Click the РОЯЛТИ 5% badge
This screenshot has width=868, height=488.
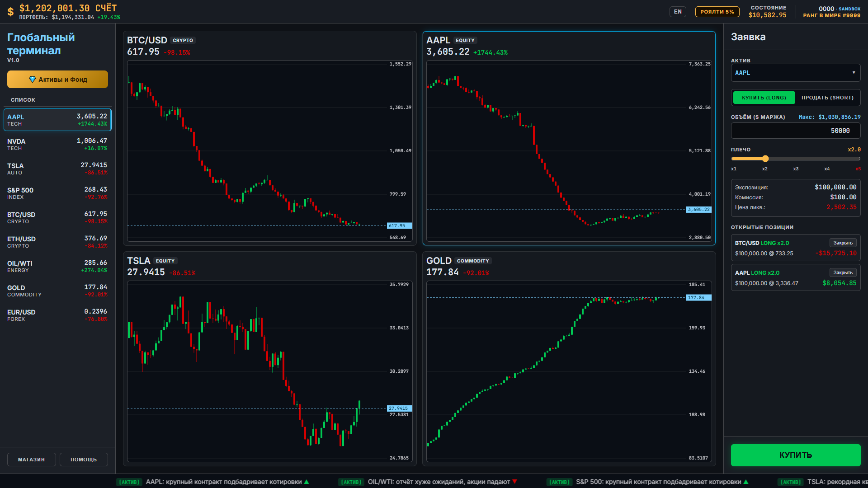[717, 12]
